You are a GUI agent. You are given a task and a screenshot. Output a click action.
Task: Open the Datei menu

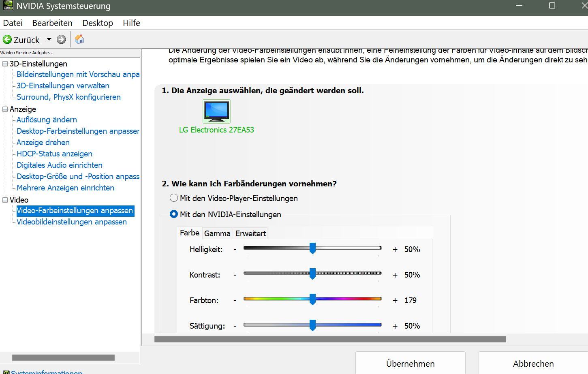[x=13, y=23]
